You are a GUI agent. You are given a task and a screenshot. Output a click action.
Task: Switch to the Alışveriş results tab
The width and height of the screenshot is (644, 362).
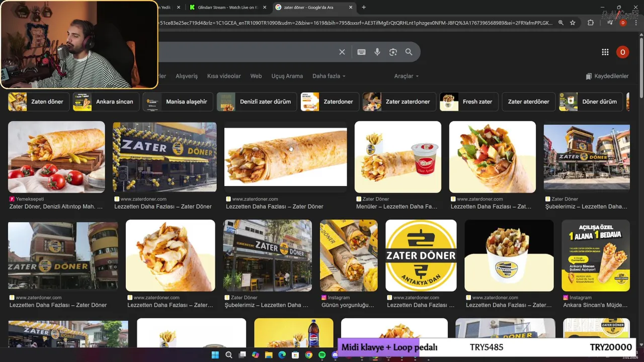pos(187,76)
